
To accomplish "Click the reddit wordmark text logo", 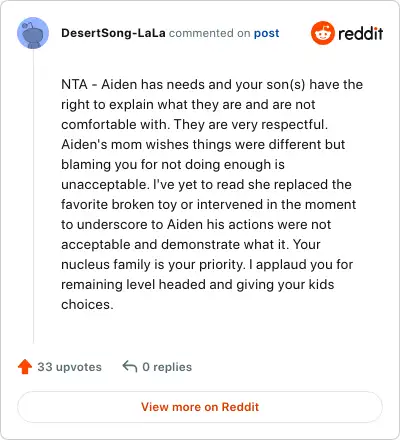I will coord(361,33).
